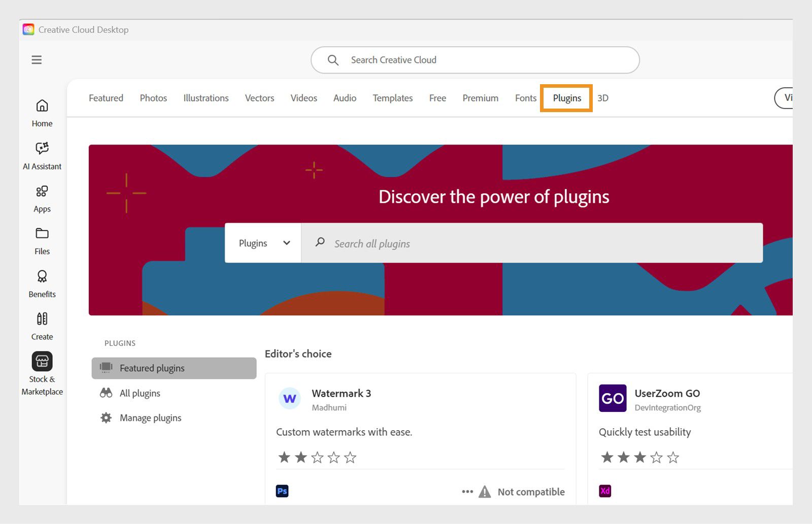Open the 3D tab
This screenshot has width=812, height=524.
point(603,98)
